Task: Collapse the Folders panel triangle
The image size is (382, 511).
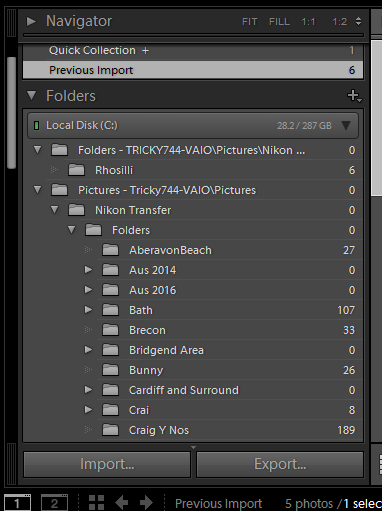Action: pyautogui.click(x=32, y=96)
